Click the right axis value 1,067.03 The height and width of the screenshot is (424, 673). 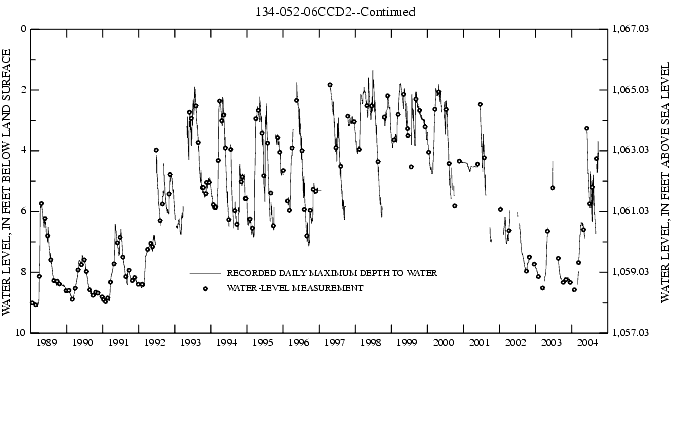coord(630,29)
